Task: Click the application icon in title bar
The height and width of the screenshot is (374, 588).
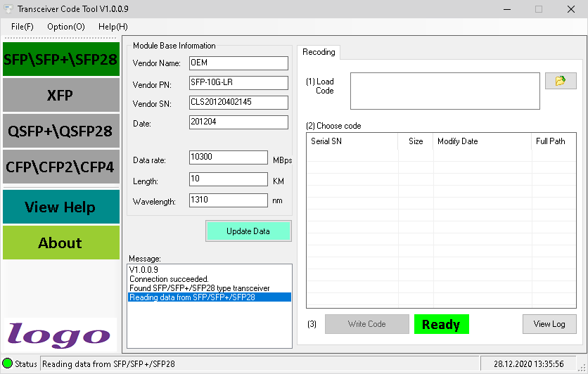Action: click(x=10, y=9)
